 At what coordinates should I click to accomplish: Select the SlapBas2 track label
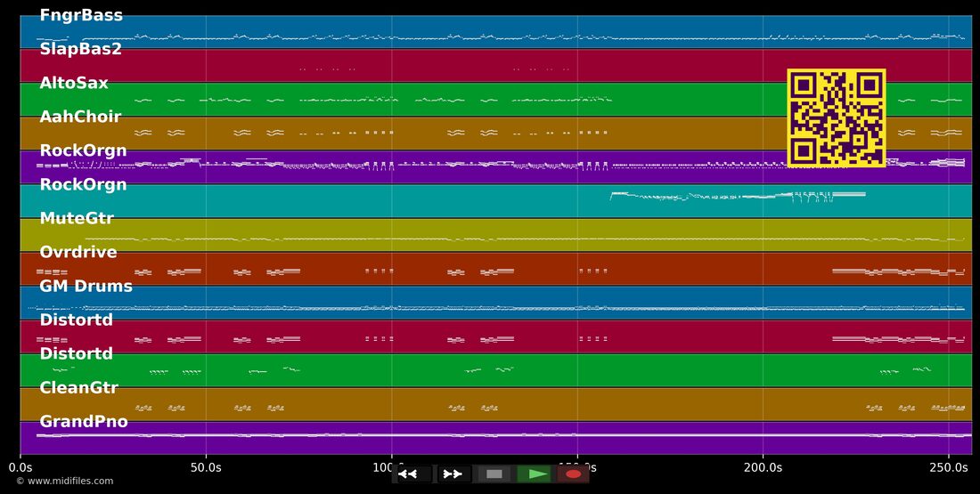(80, 49)
